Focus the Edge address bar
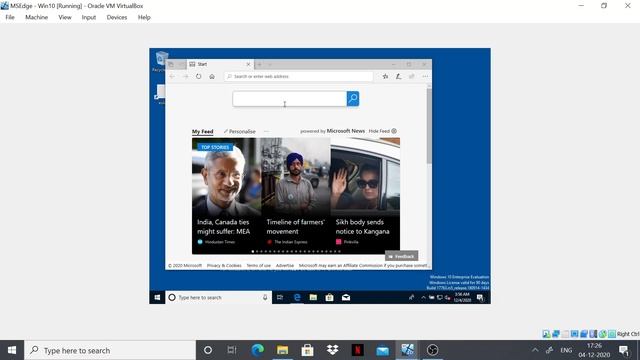Viewport: 640px width, 360px height. 298,76
